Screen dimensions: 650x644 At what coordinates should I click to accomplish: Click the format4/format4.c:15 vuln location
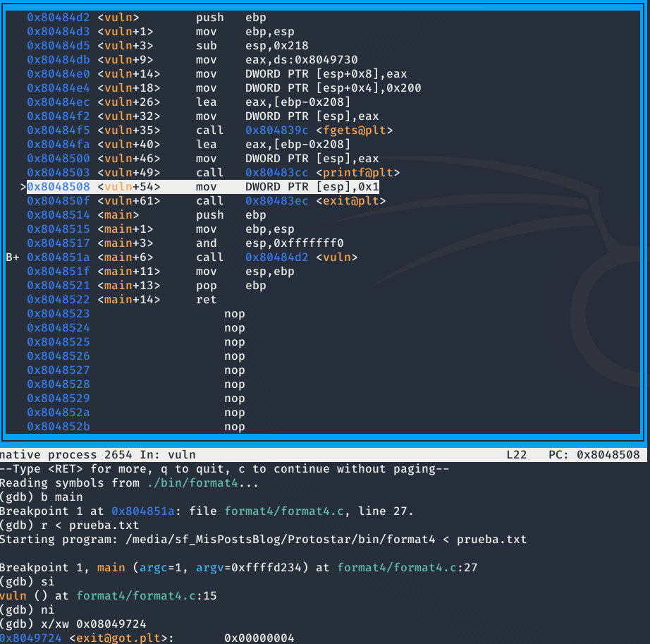[x=147, y=595]
